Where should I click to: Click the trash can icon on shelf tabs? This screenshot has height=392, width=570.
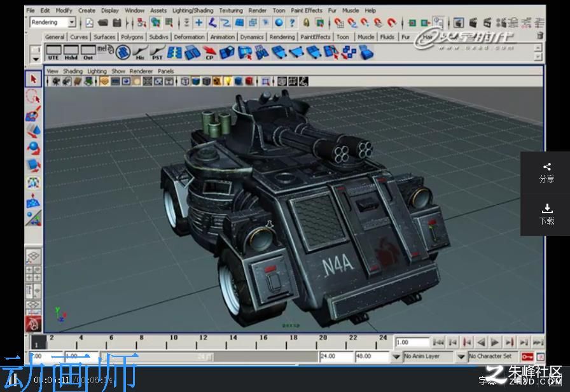[539, 36]
